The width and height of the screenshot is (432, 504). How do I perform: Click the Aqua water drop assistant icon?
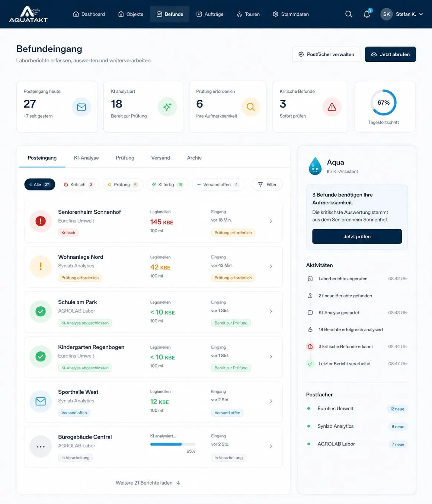[x=315, y=166]
